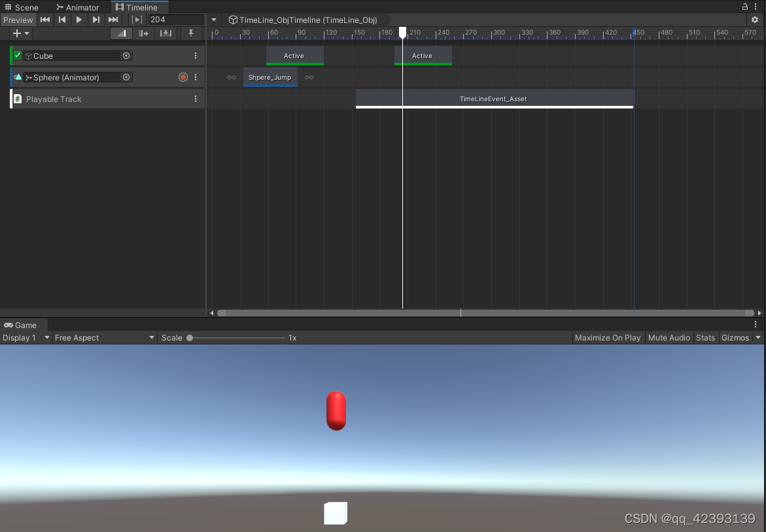Enable recording on Sphere track
The width and height of the screenshot is (766, 532).
tap(183, 77)
